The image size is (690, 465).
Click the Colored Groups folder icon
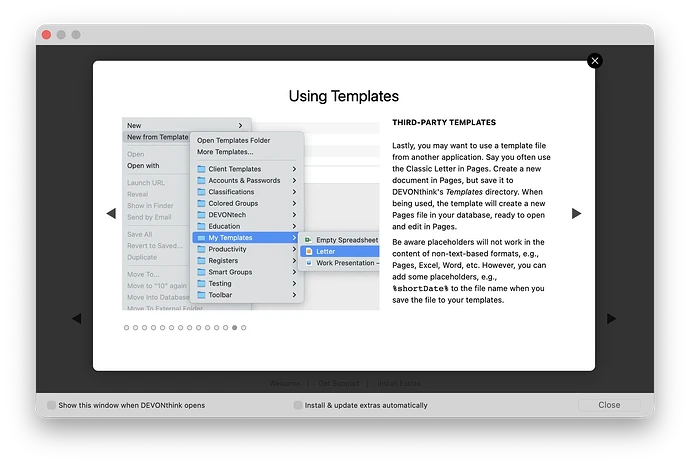[x=202, y=203]
